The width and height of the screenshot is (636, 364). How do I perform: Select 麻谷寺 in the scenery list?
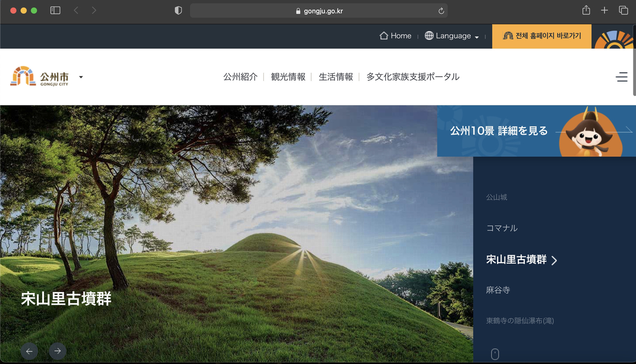pyautogui.click(x=498, y=290)
